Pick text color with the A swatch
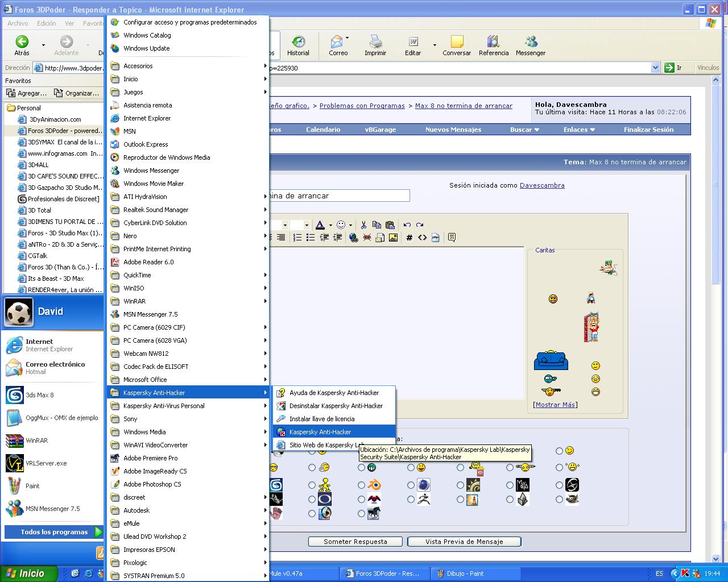728x582 pixels. click(x=320, y=225)
